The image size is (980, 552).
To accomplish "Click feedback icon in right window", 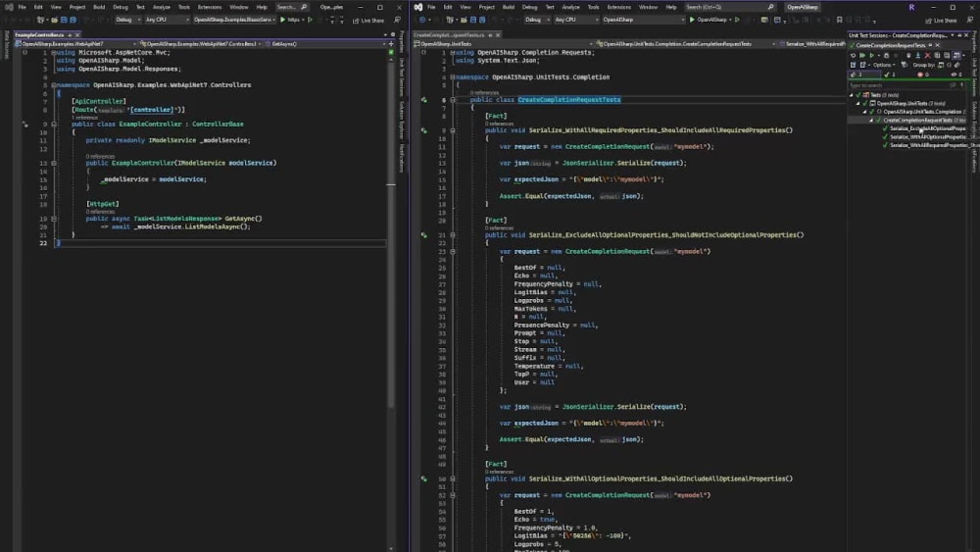I will click(x=969, y=20).
